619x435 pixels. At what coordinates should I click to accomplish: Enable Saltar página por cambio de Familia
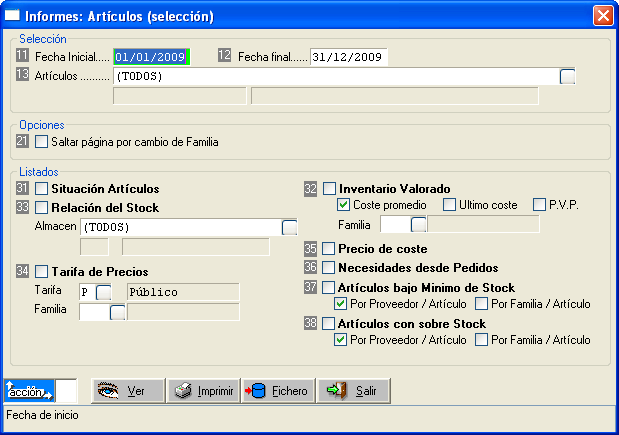click(x=41, y=142)
